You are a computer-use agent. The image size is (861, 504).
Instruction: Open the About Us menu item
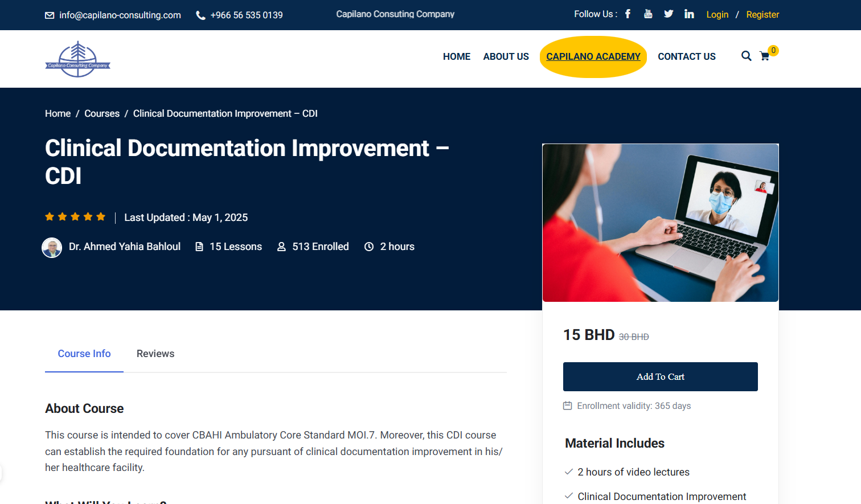point(506,56)
